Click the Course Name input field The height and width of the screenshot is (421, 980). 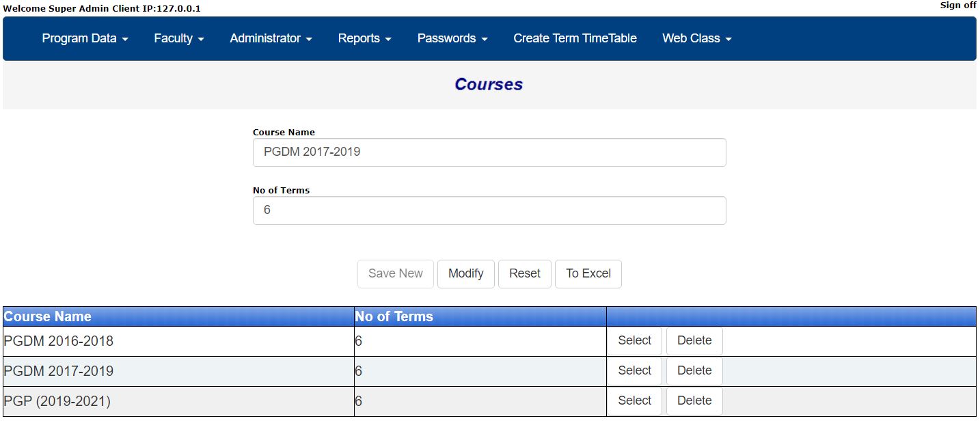(489, 152)
